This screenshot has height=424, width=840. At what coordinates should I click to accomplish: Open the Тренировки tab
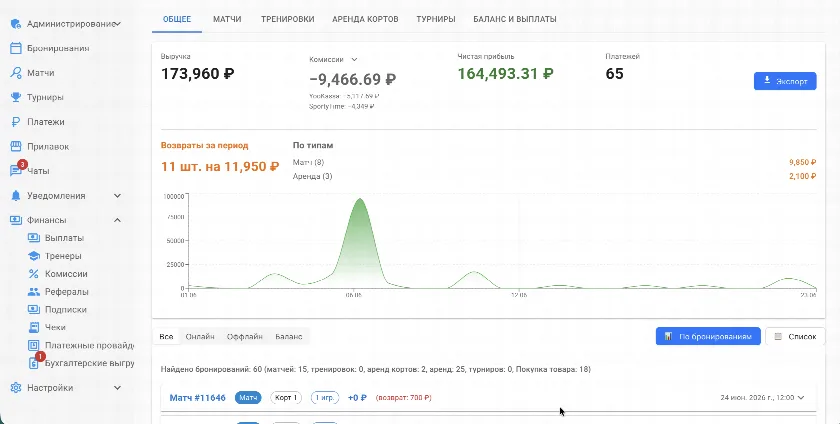point(288,19)
